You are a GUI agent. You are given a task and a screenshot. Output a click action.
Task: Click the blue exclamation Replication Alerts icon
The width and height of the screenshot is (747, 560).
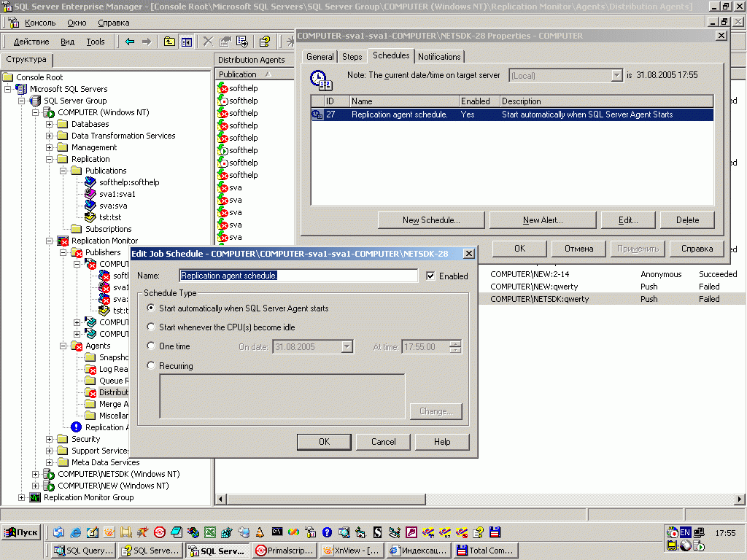(76, 427)
